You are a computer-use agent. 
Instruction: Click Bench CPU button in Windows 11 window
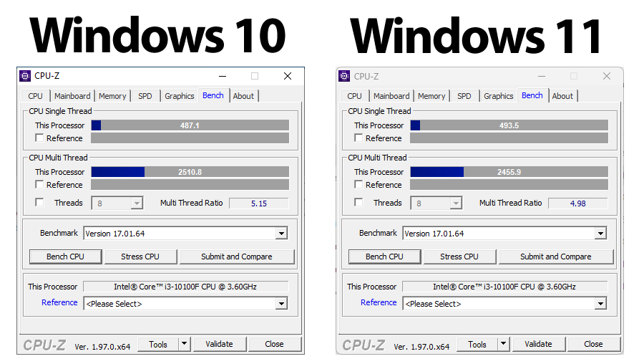384,257
